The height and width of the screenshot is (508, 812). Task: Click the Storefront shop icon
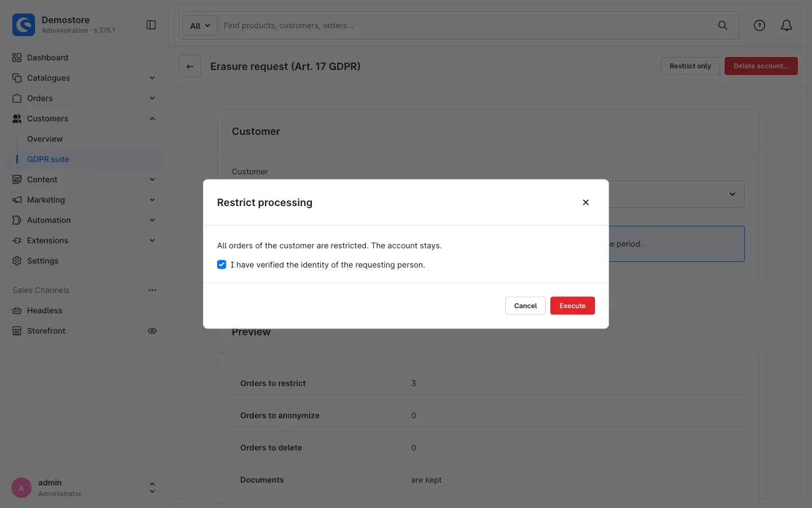[x=17, y=331]
